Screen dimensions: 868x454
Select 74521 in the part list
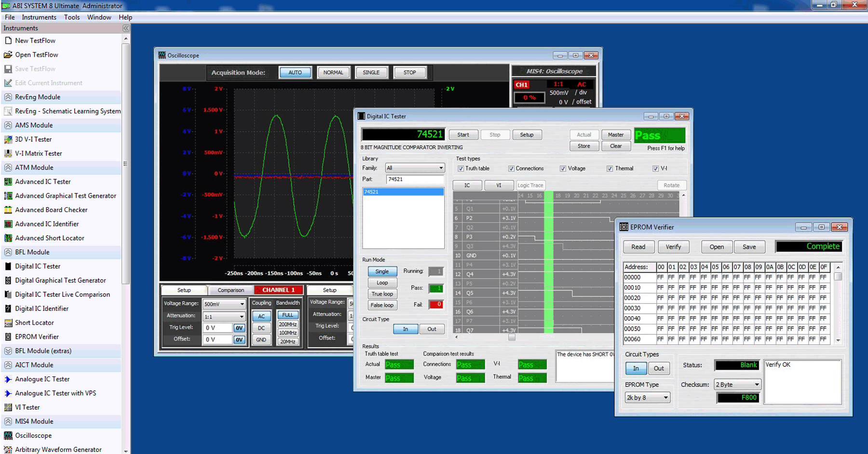click(x=403, y=192)
